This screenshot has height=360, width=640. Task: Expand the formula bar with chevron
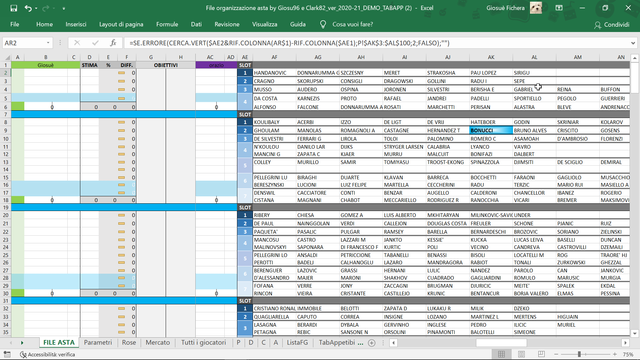pyautogui.click(x=633, y=43)
